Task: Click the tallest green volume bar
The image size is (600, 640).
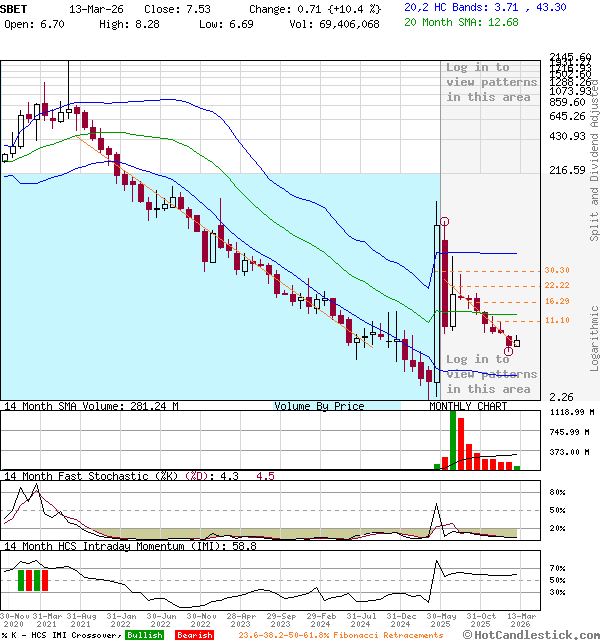Action: pos(453,439)
